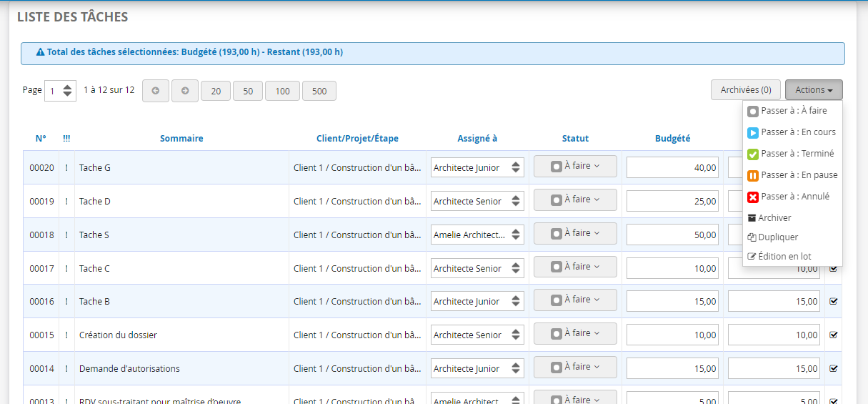868x404 pixels.
Task: Uncheck selection box for Création du dossier
Action: tap(833, 335)
